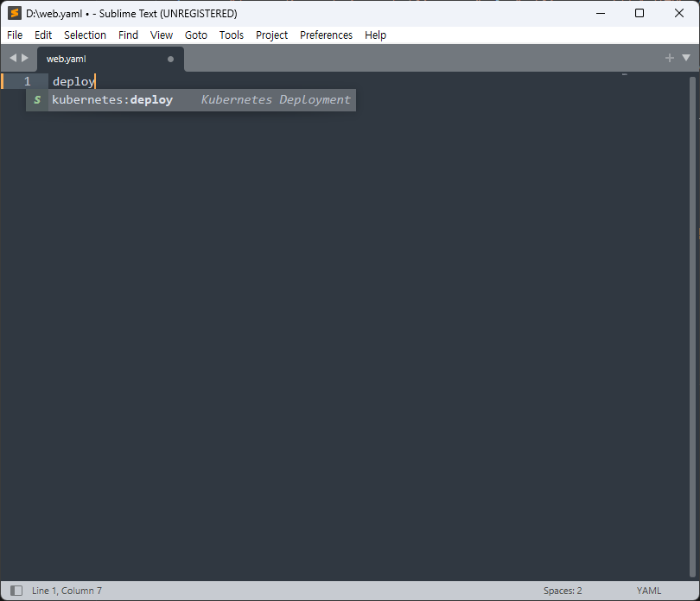
Task: Open the tab list dropdown arrow at top right
Action: [685, 58]
